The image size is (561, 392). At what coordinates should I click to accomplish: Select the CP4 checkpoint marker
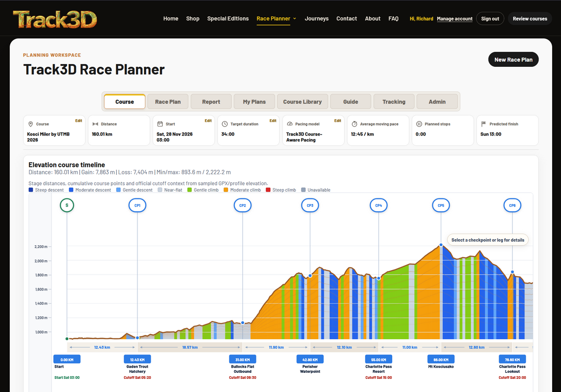click(379, 206)
